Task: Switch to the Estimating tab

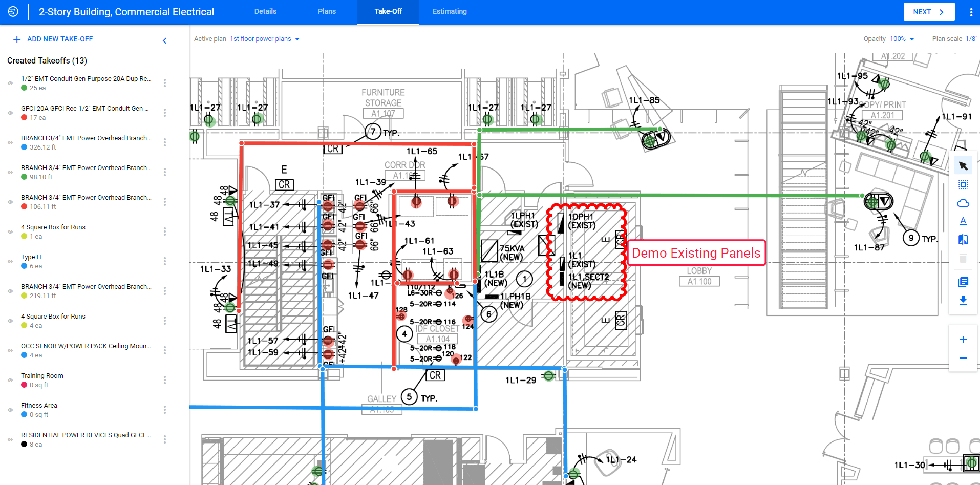Action: (x=449, y=12)
